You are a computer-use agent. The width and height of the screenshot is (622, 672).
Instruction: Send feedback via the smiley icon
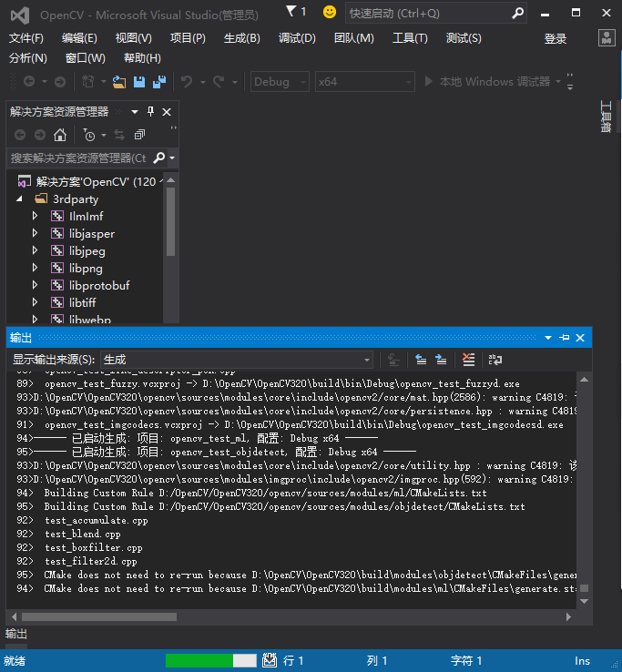(x=330, y=12)
